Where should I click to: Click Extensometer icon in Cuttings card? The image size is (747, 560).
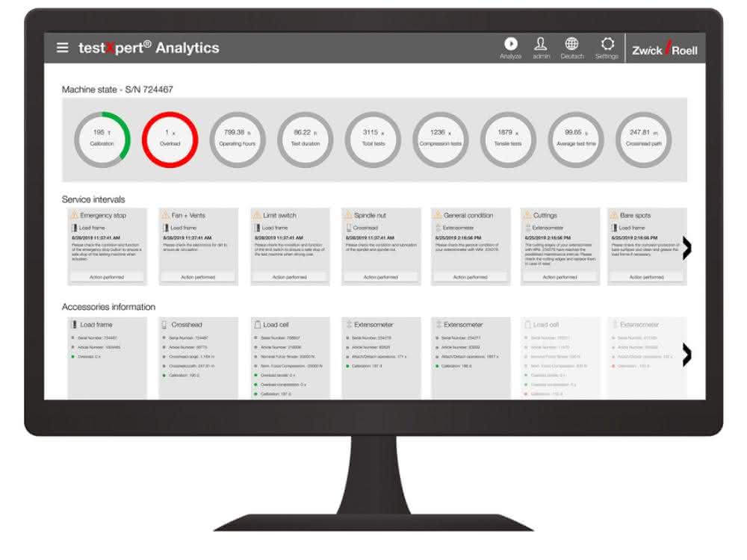pos(528,228)
